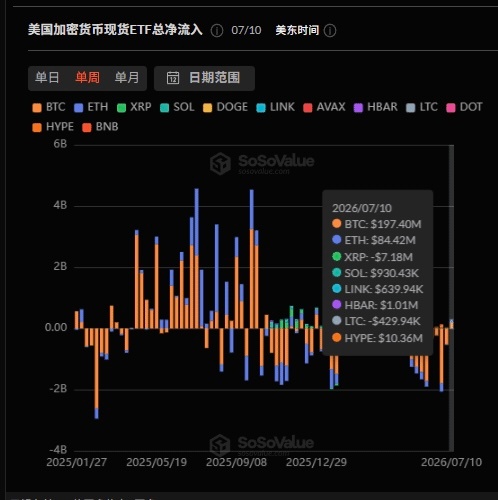Toggle the SOL series in legend

tap(177, 107)
